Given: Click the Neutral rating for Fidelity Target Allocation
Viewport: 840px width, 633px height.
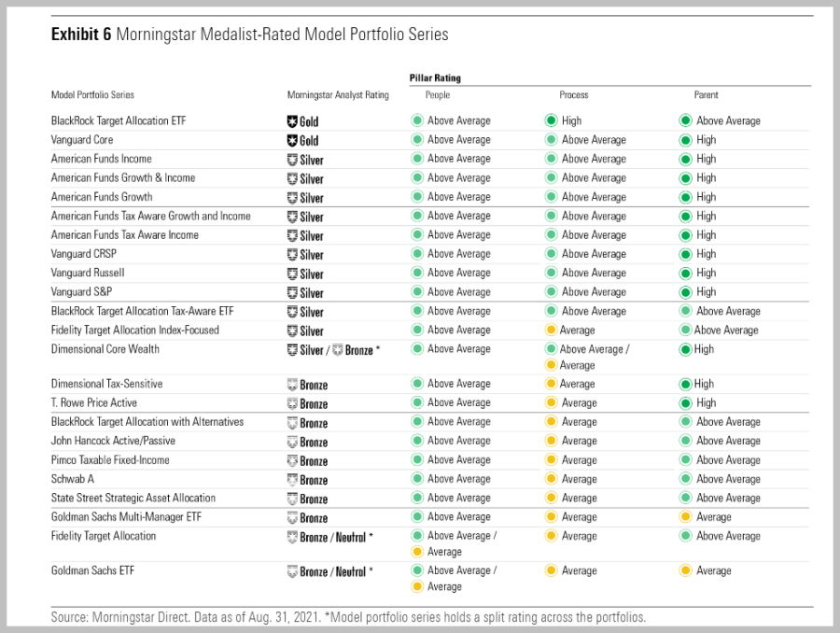Looking at the screenshot, I should coord(351,537).
